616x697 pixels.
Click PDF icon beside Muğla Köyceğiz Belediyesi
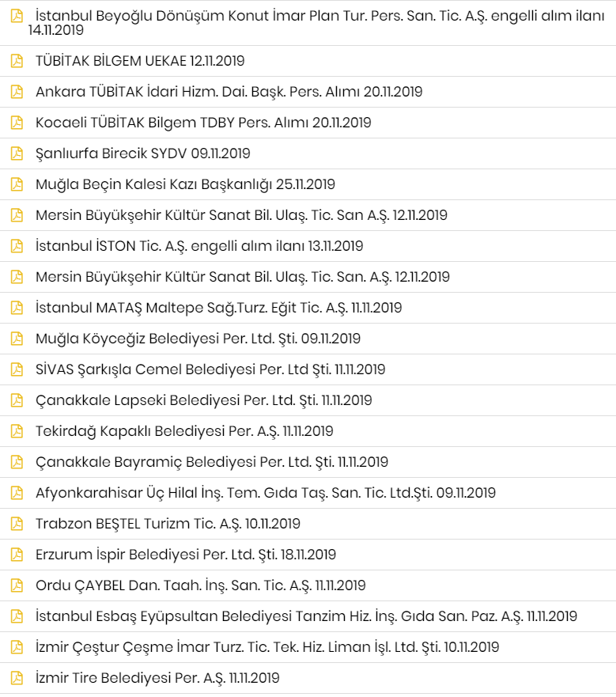[x=17, y=339]
